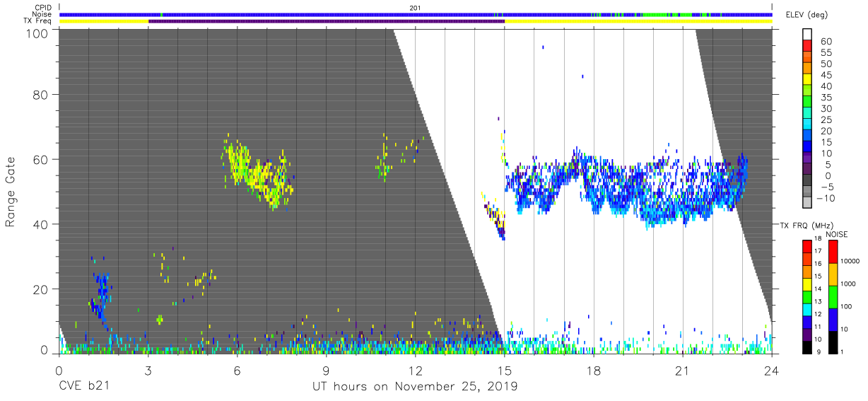Click the yellow TX Freq strip before hour 3
Screen dimensions: 868x401
point(104,21)
